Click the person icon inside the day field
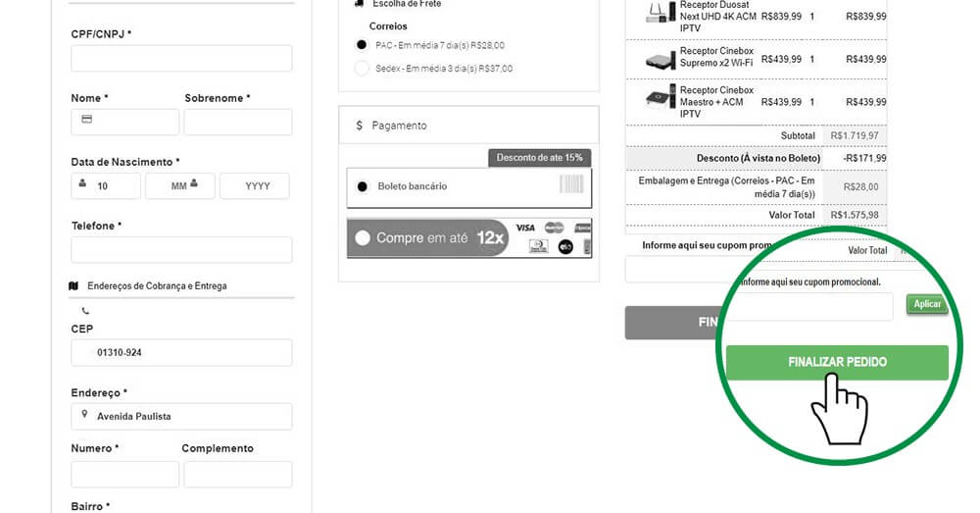 click(82, 182)
